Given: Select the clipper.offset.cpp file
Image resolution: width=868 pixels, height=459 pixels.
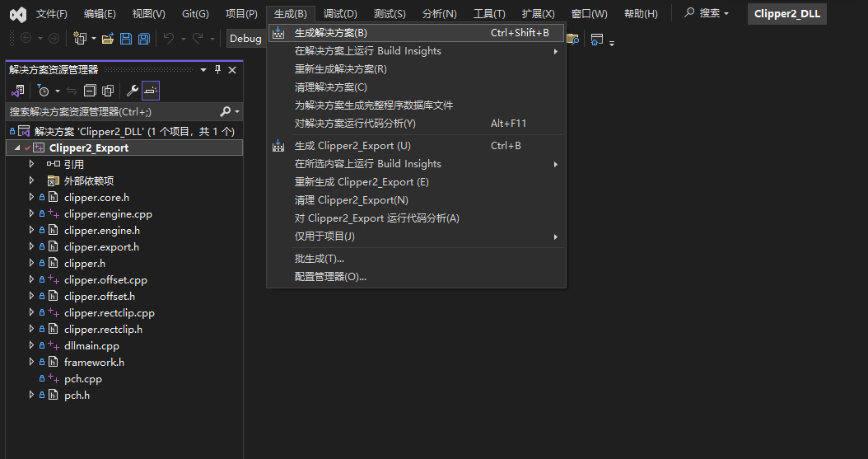Looking at the screenshot, I should coord(105,279).
